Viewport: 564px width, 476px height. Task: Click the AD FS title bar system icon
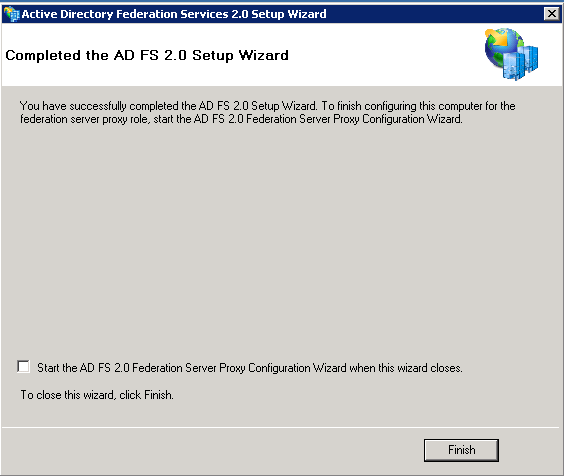pos(11,14)
